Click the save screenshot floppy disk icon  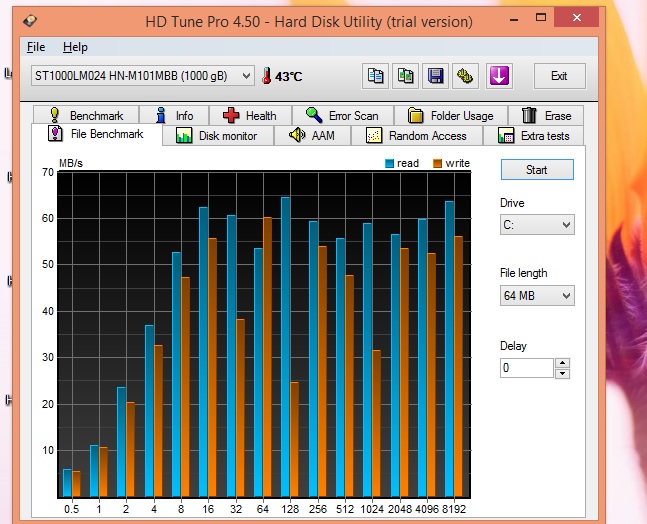[x=435, y=76]
